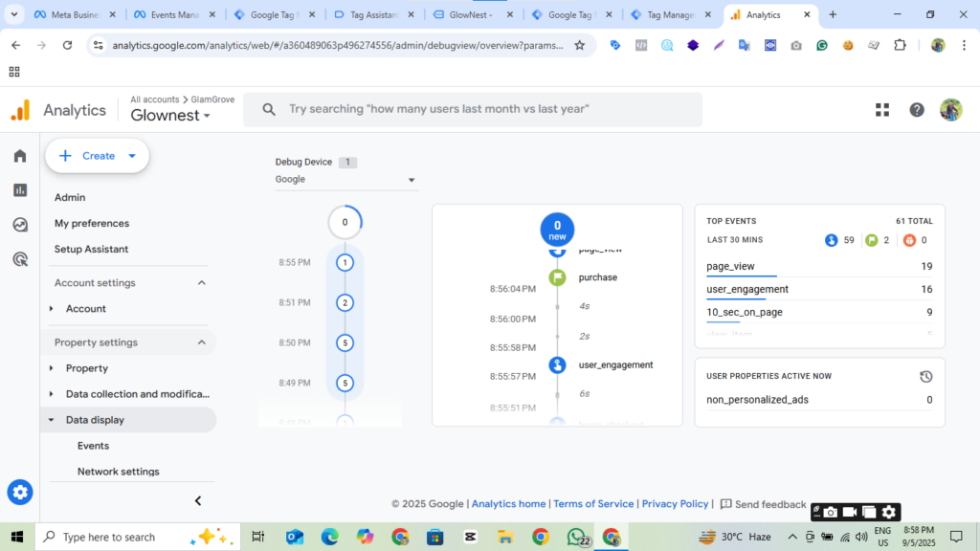The width and height of the screenshot is (980, 551).
Task: Expand Data collection and modification item
Action: (x=52, y=394)
